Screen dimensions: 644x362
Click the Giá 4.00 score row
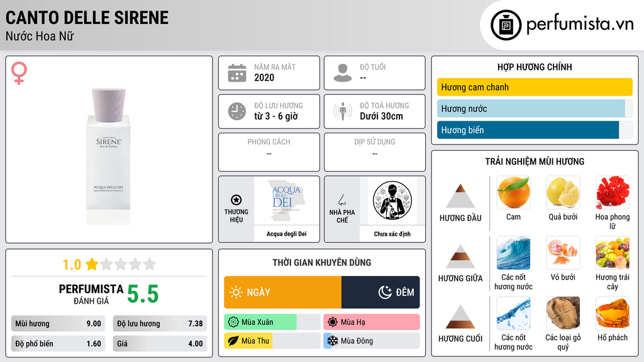tap(160, 344)
